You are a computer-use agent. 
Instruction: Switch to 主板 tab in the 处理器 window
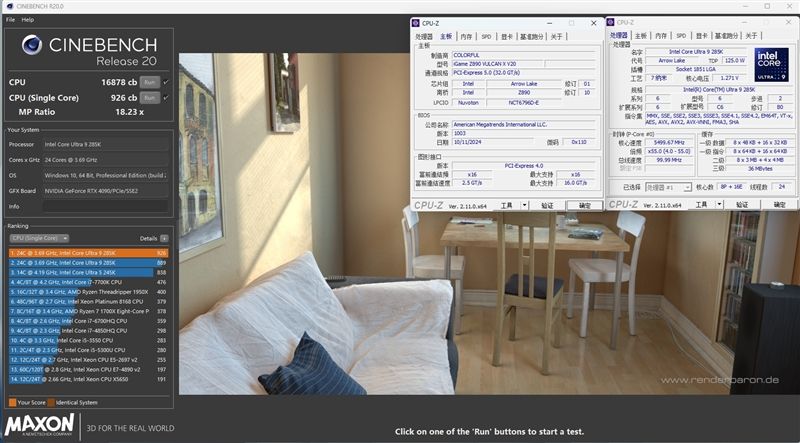coord(640,36)
